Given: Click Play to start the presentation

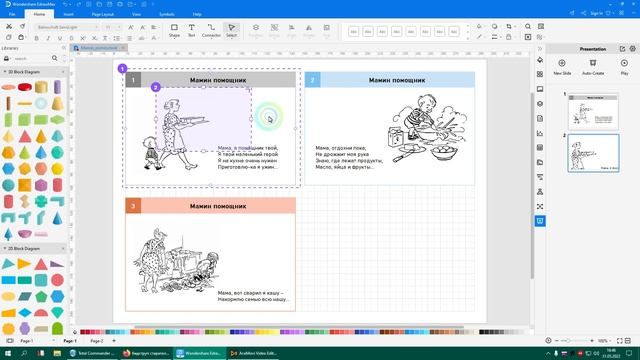Looking at the screenshot, I should coord(624,67).
